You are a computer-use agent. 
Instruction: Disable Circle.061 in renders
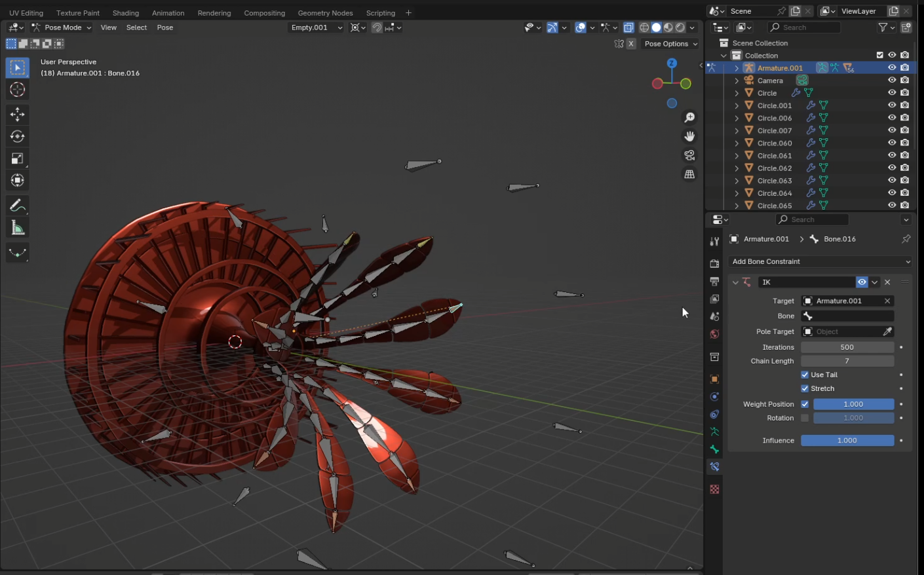pos(905,155)
